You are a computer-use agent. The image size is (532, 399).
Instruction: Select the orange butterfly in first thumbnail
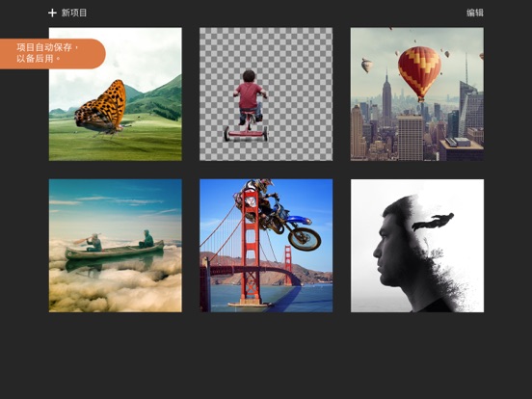100,107
